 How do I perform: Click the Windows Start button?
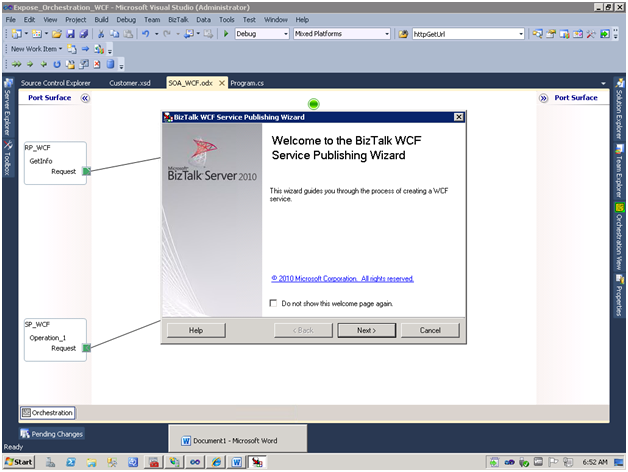19,462
